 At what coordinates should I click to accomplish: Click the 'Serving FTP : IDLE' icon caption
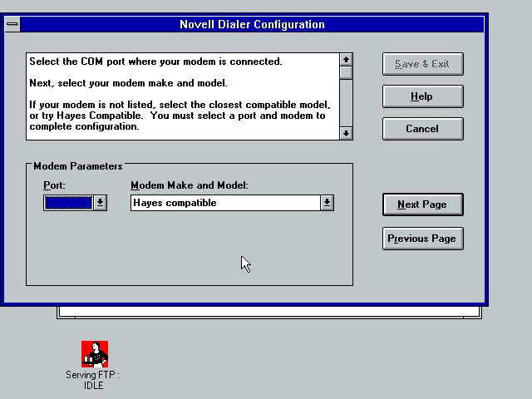[x=93, y=380]
